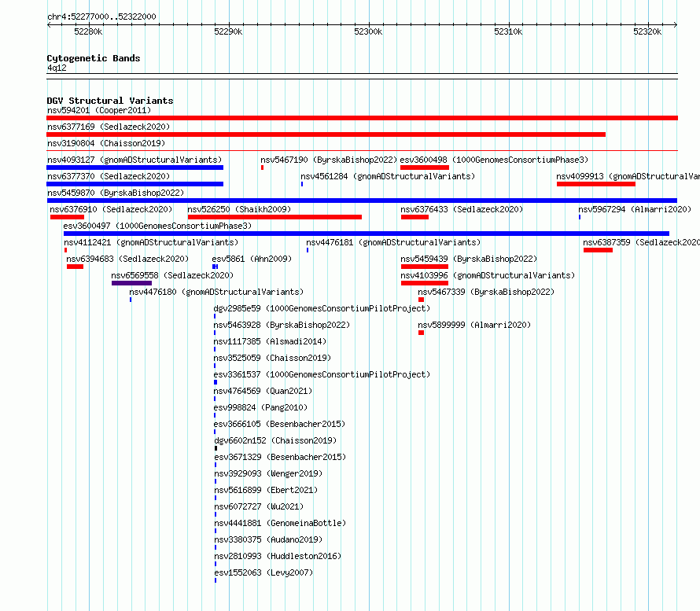The image size is (700, 611).
Task: Open nsv5467339 (ByrskaBishop2022) label
Action: coord(486,292)
